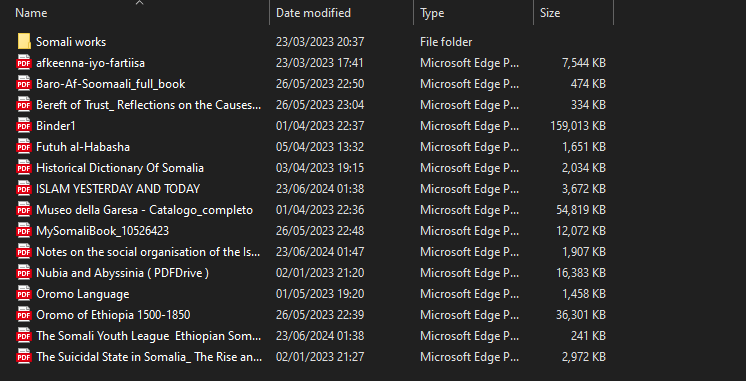
Task: Select The Somali Youth League file
Action: (x=149, y=336)
